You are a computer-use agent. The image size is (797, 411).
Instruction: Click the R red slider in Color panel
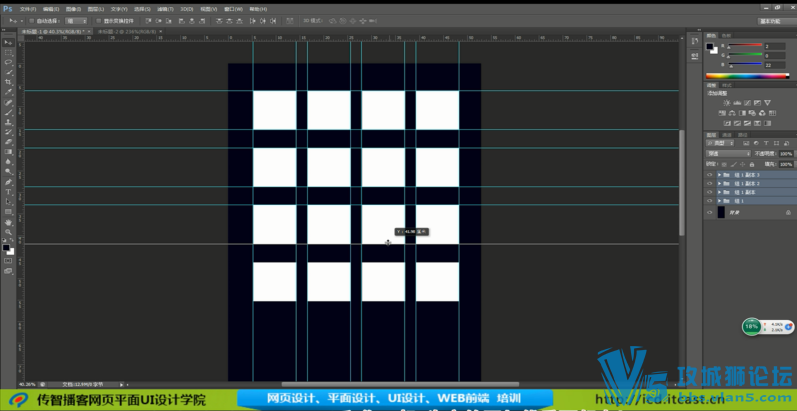[x=745, y=46]
